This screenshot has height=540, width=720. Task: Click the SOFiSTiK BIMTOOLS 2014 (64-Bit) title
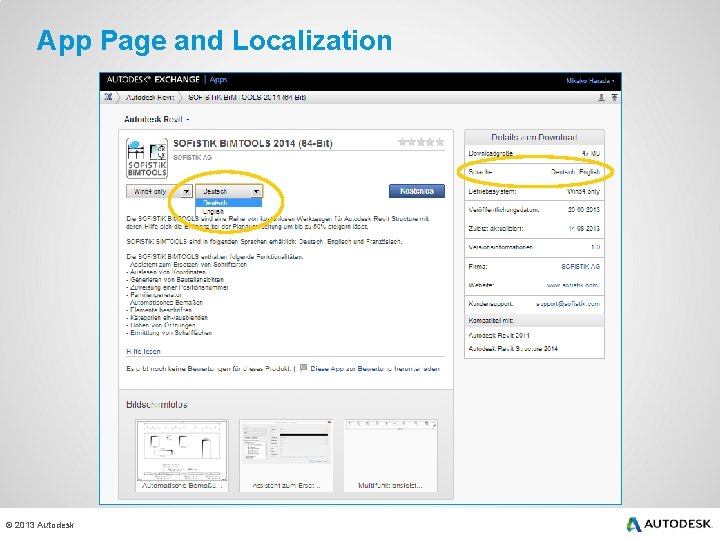pos(253,143)
